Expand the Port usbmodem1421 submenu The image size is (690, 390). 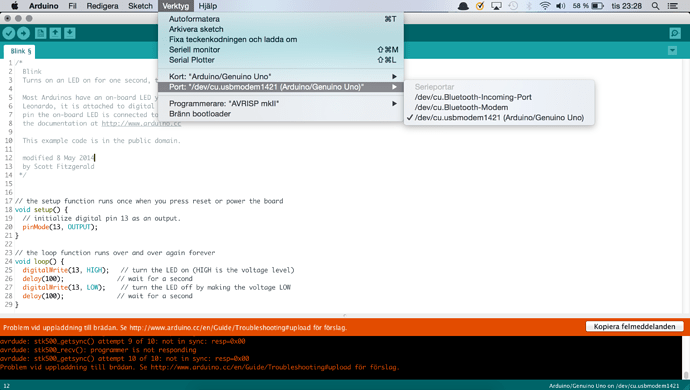tap(280, 87)
